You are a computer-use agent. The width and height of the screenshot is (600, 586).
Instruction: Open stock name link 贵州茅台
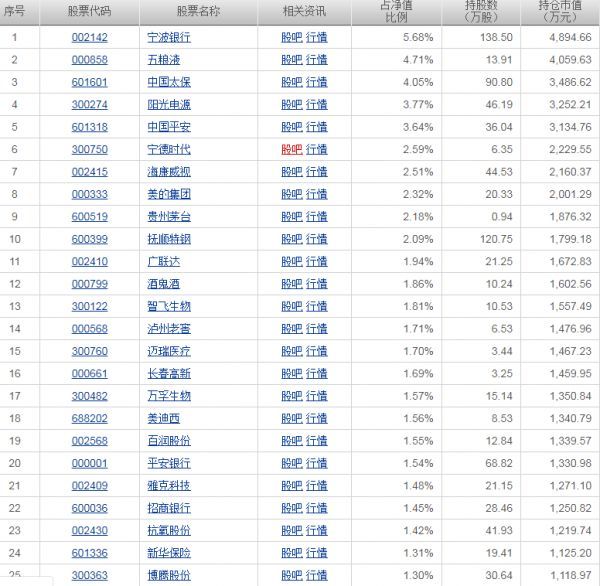click(169, 217)
